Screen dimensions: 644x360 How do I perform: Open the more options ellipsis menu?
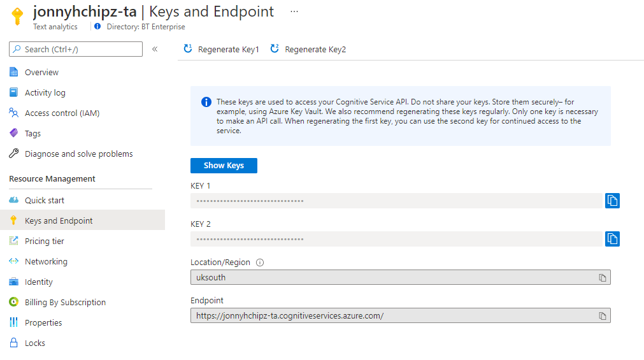click(x=294, y=11)
